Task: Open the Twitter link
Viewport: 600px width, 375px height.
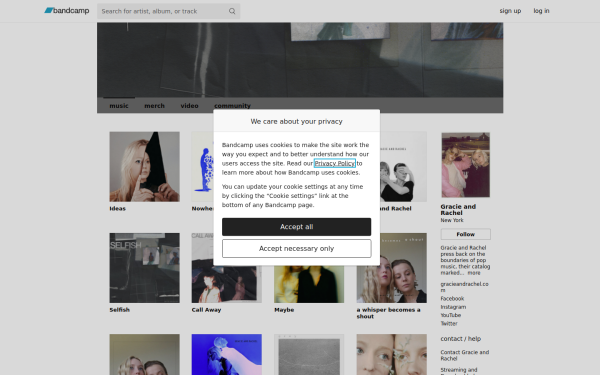Action: (449, 324)
